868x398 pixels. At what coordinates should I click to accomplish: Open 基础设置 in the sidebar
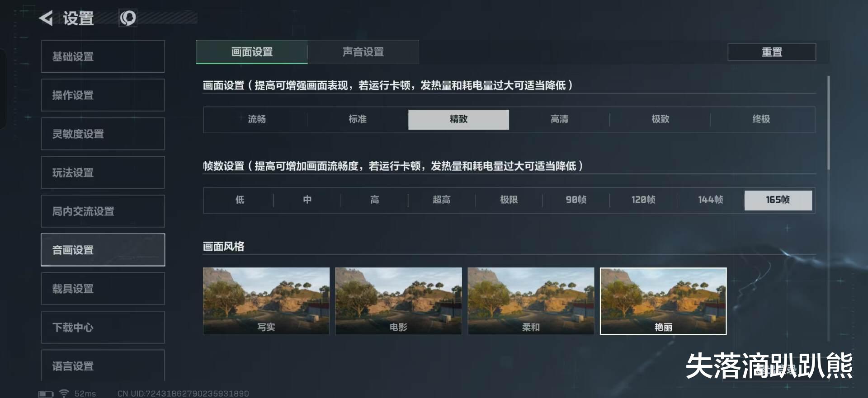[103, 56]
